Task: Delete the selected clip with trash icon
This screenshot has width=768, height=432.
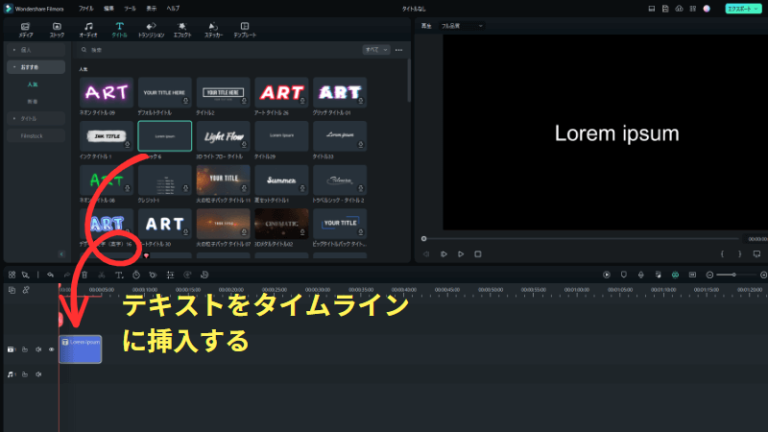Action: 84,275
